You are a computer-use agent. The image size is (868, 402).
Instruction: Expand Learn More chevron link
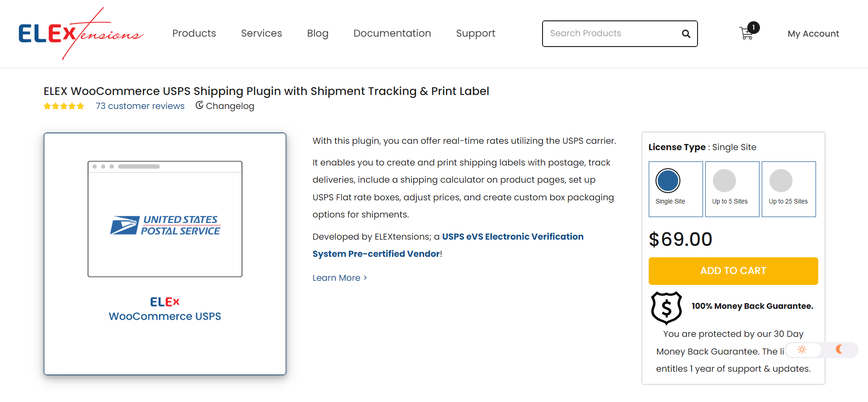coord(340,278)
